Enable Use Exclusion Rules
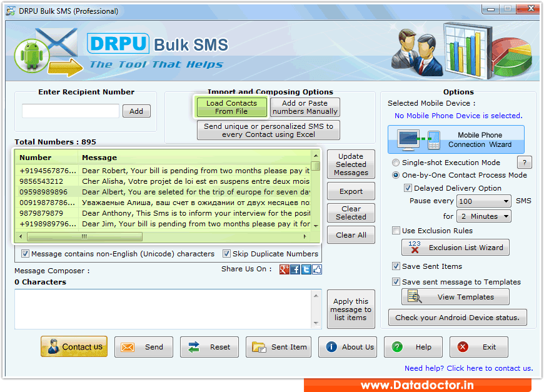The image size is (544, 392). click(396, 230)
